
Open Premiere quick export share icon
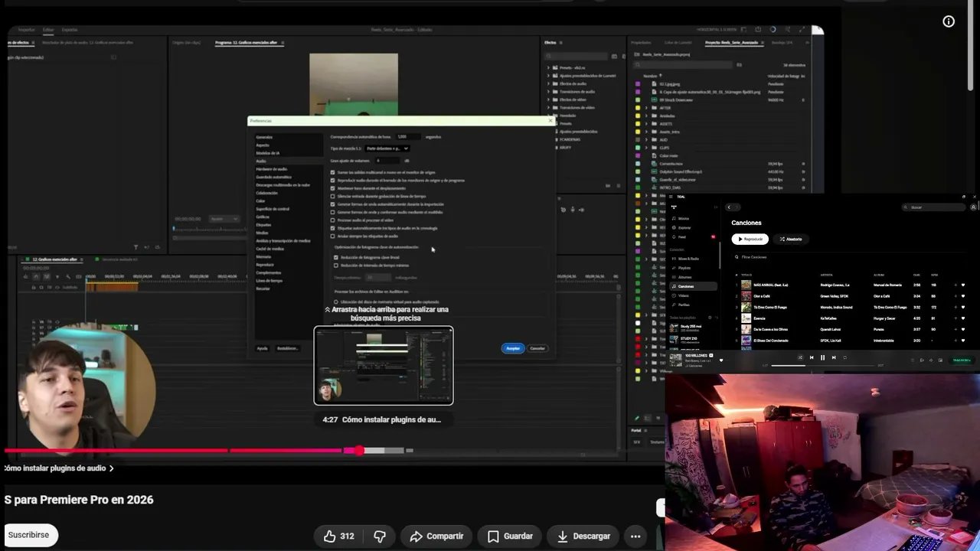(x=757, y=30)
